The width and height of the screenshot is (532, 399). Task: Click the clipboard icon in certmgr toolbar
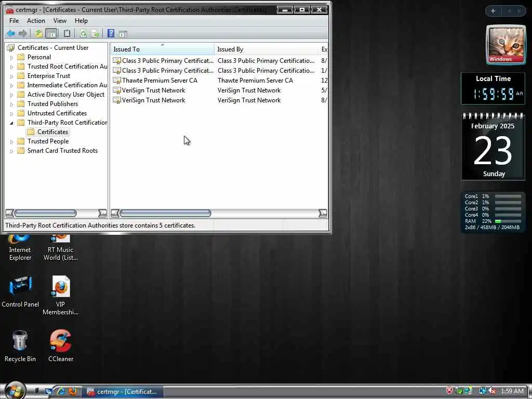(x=67, y=33)
